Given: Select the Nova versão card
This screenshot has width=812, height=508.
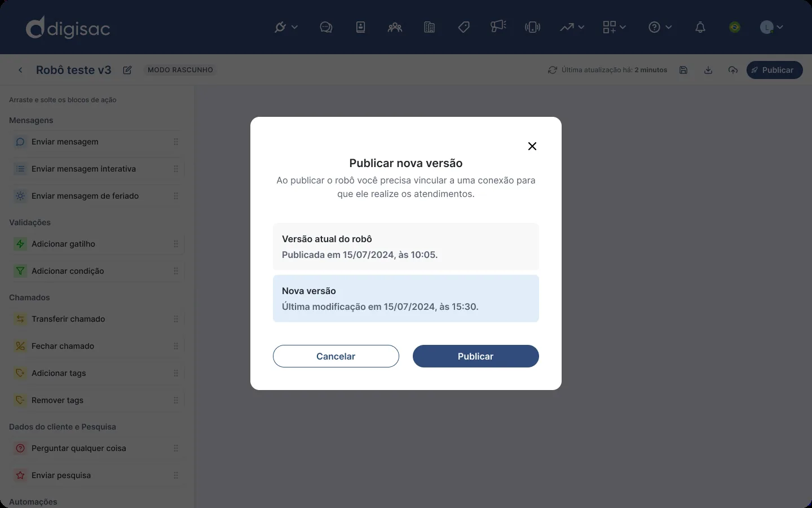Looking at the screenshot, I should click(406, 299).
